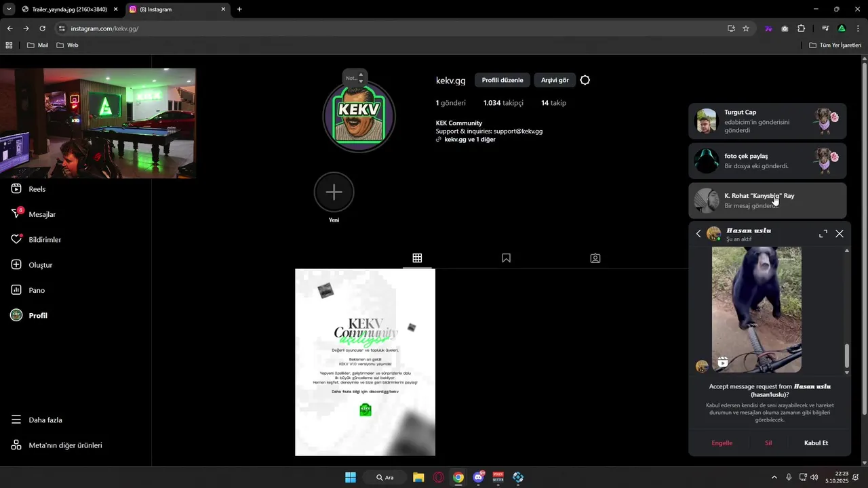Open Discord from the taskbar
The height and width of the screenshot is (488, 868).
[x=479, y=477]
